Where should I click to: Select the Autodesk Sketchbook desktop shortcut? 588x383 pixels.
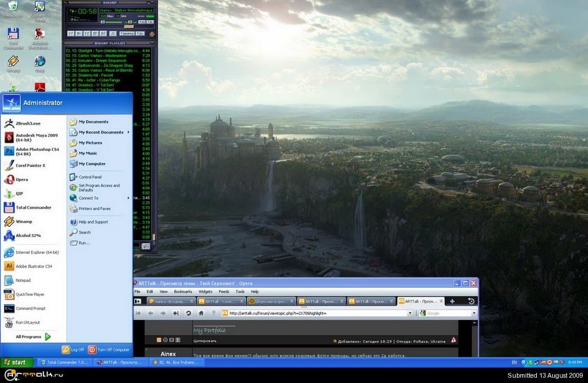click(x=40, y=38)
